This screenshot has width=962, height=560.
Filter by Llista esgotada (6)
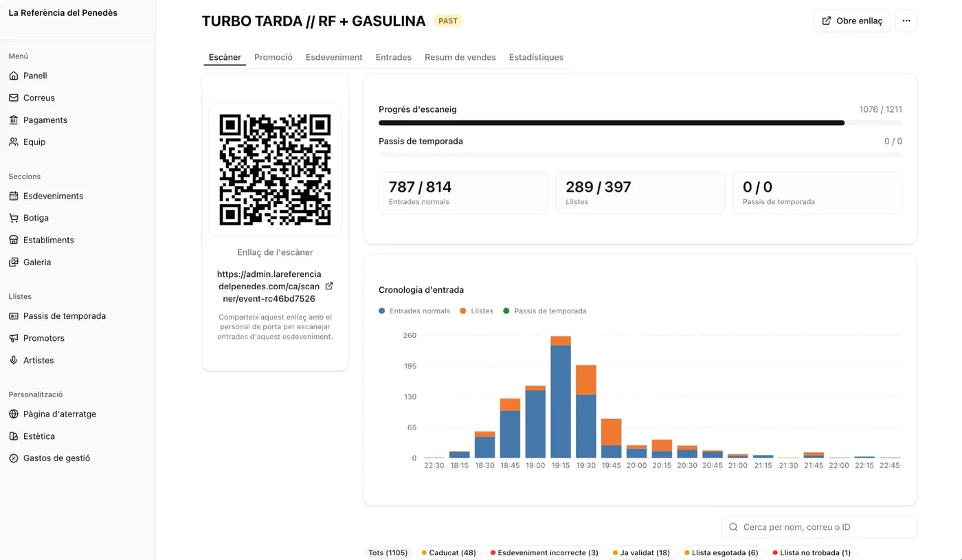[x=721, y=552]
